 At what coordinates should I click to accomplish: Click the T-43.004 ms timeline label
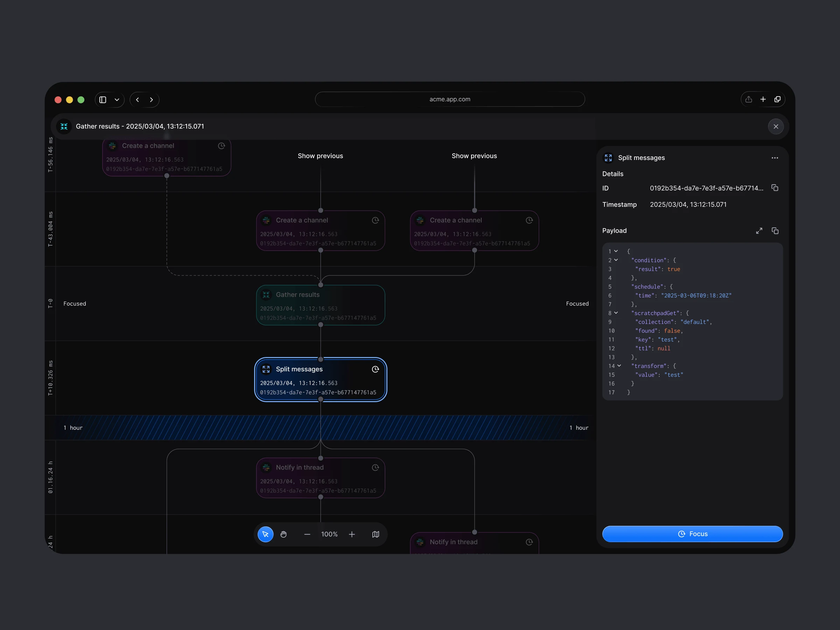coord(50,229)
